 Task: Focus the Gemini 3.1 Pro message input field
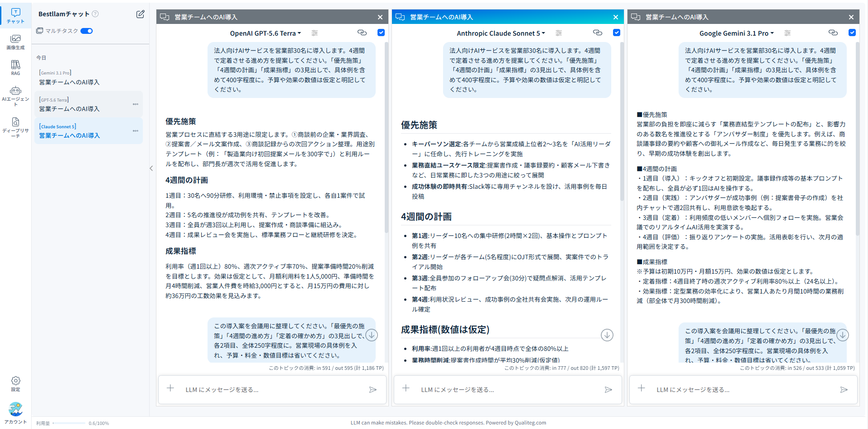743,390
